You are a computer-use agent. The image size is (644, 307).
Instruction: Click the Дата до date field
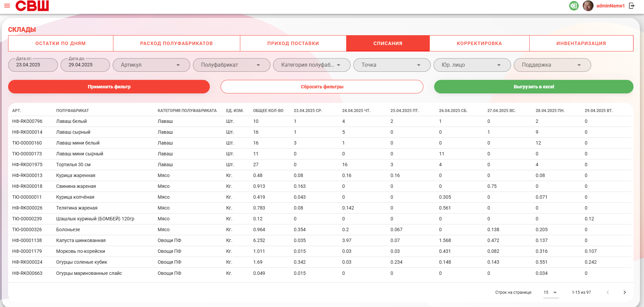[85, 65]
